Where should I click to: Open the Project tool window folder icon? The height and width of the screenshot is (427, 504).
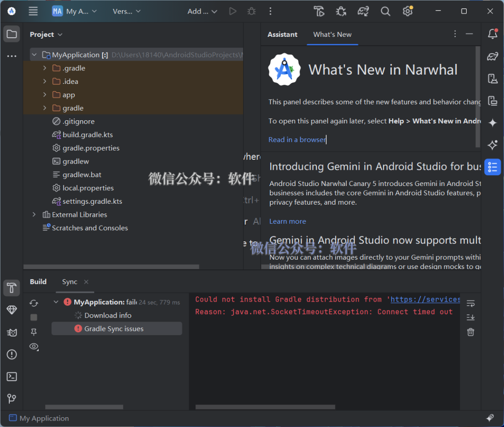[12, 34]
